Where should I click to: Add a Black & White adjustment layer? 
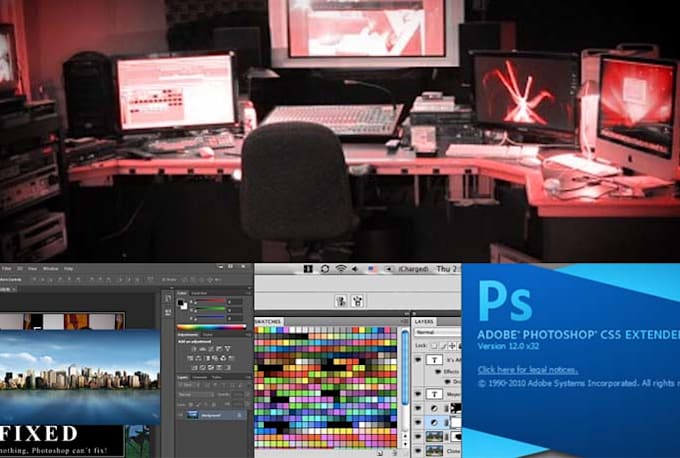207,358
